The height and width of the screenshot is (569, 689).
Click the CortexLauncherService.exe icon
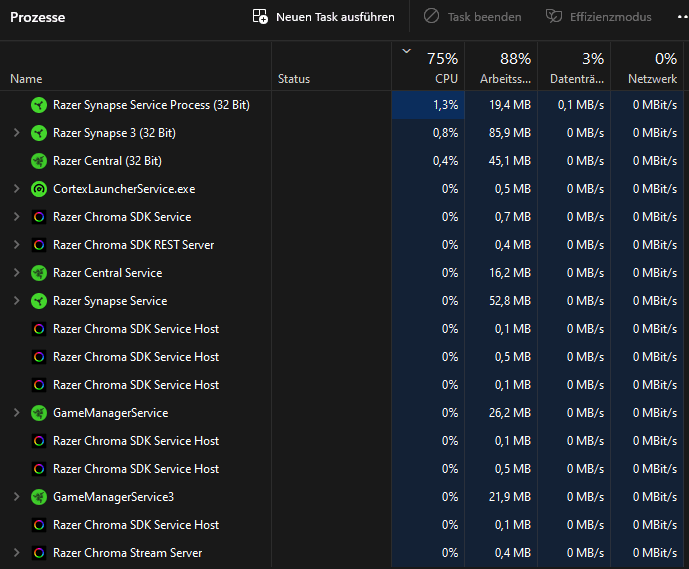(39, 189)
